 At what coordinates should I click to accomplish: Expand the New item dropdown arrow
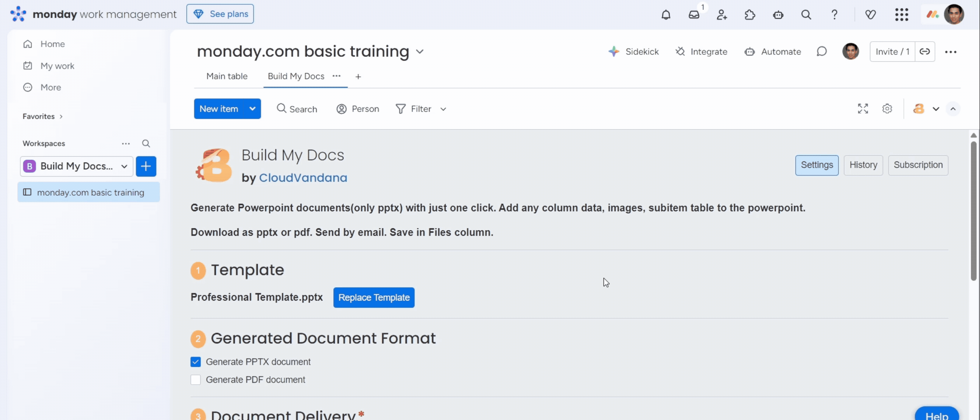[x=252, y=109]
